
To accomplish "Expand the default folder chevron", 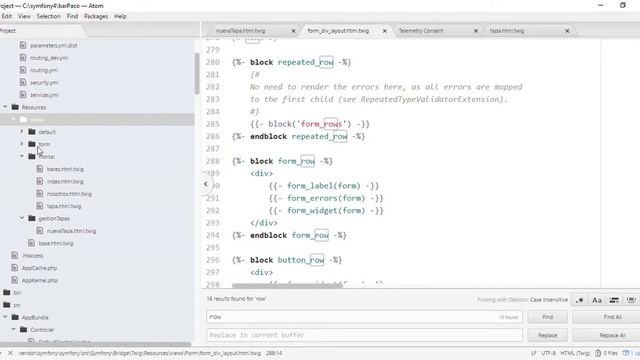I will (22, 131).
